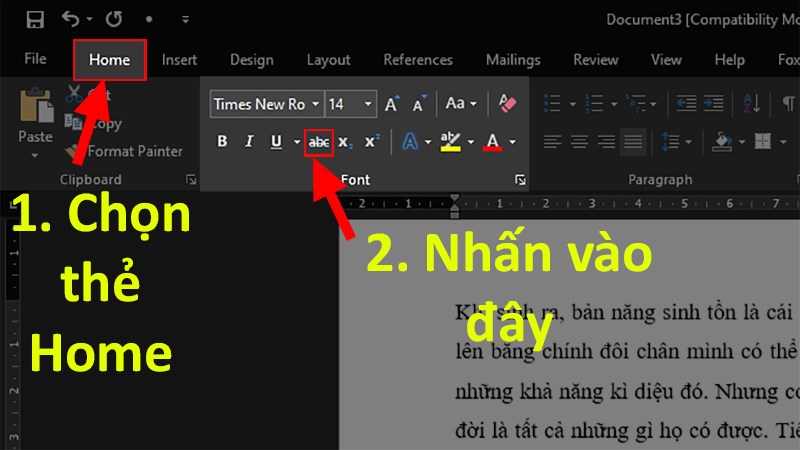Align text right
800x450 pixels.
point(606,141)
